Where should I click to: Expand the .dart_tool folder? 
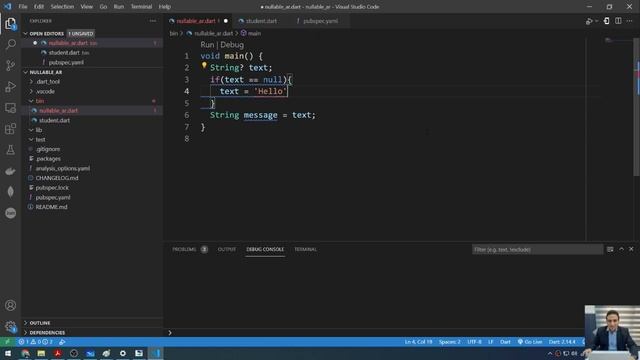(47, 82)
